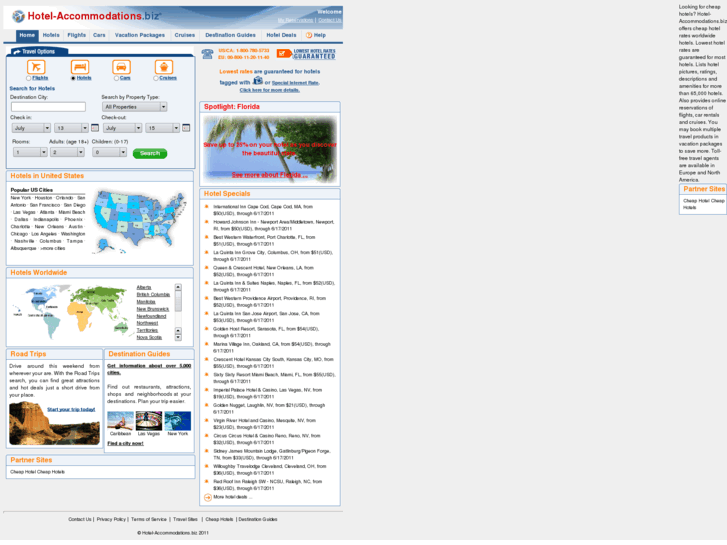Click the green Search button

[x=150, y=154]
